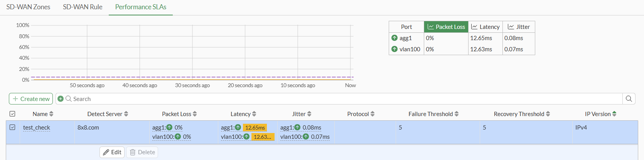Click the vlan100 up-arrow status icon in Port table

tap(394, 49)
